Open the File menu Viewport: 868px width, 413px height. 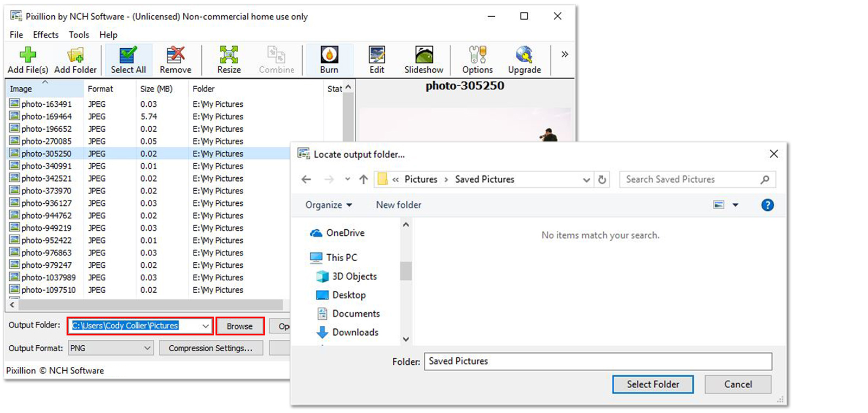click(16, 35)
